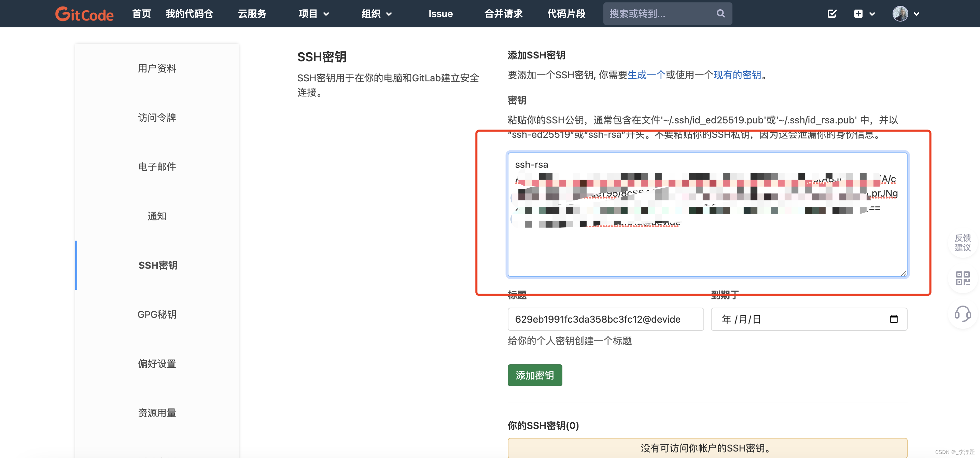The image size is (980, 458).
Task: Select 电子邮件 in sidebar
Action: click(157, 167)
